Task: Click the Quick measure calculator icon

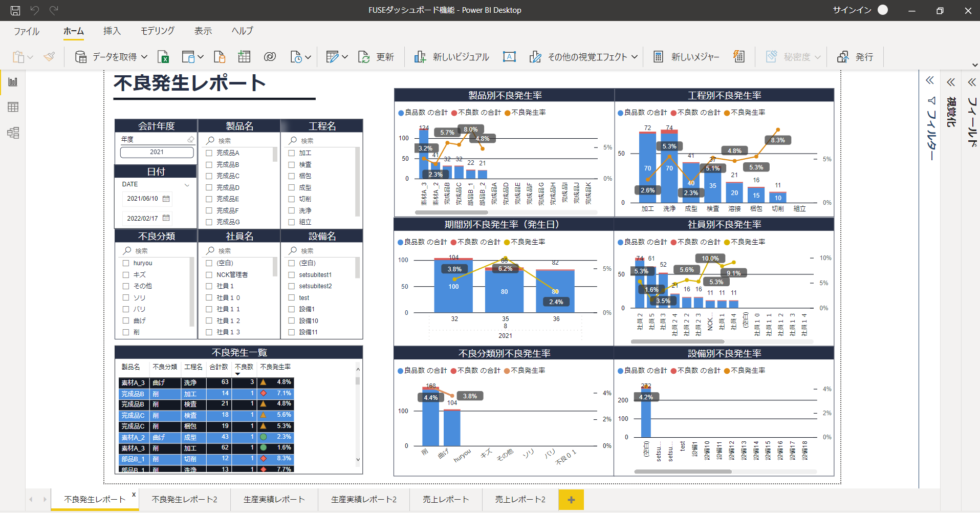Action: tap(738, 57)
